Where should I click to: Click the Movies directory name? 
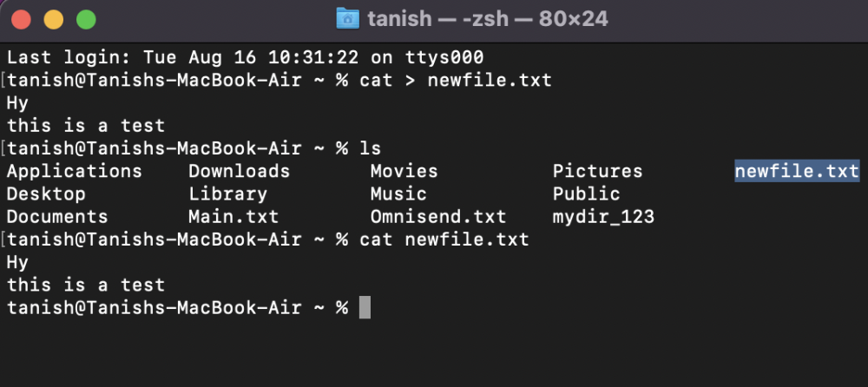(x=404, y=171)
